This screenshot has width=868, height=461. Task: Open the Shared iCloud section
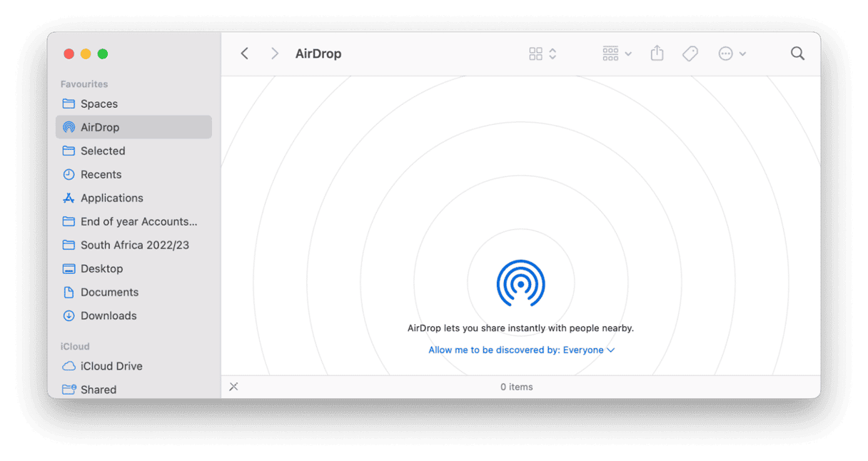[98, 389]
